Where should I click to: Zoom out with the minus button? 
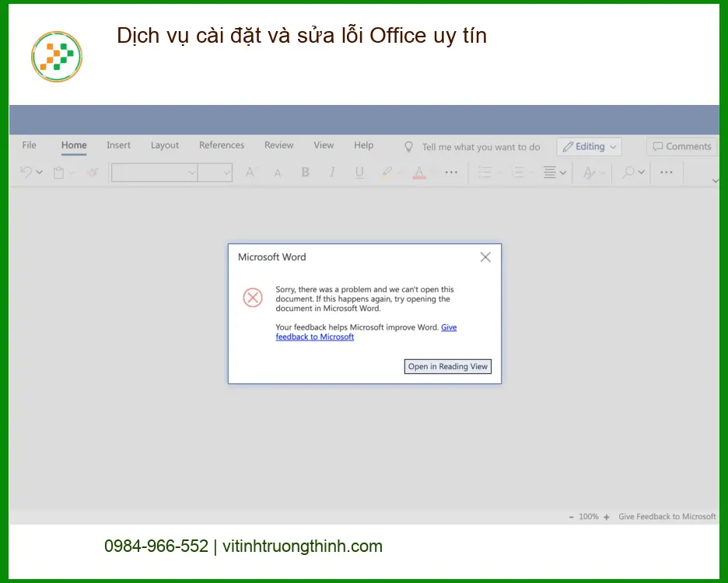click(571, 517)
